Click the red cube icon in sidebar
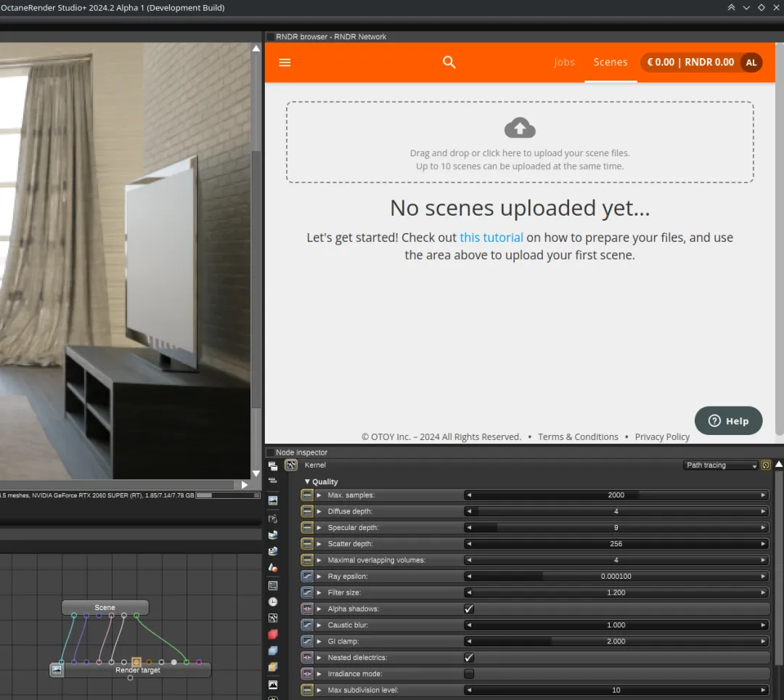This screenshot has height=700, width=784. 273,634
